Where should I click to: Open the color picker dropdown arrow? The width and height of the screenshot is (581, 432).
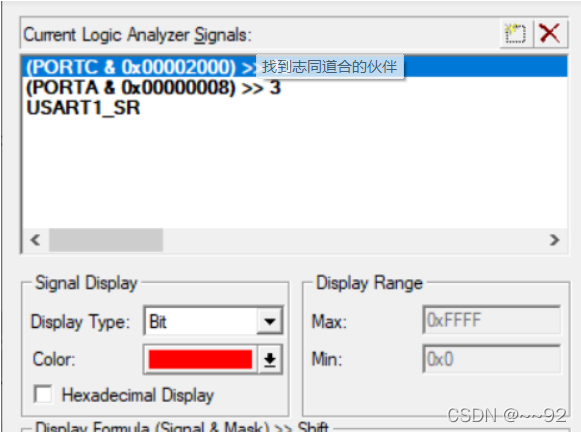coord(270,359)
